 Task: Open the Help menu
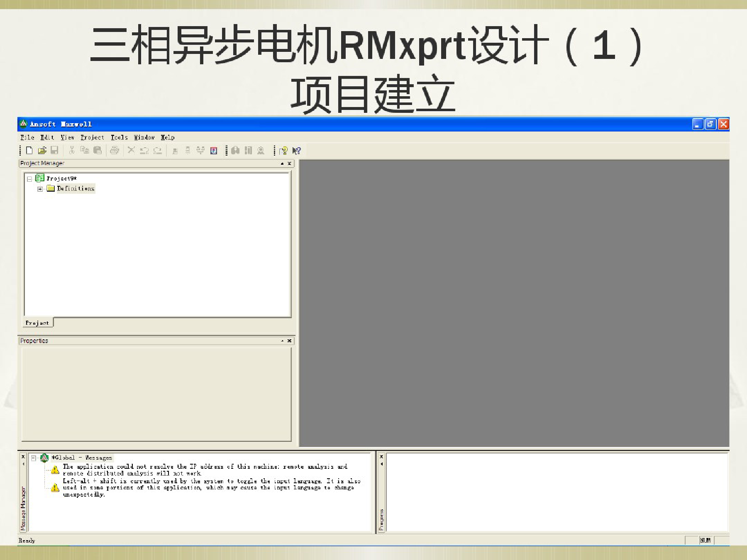pos(168,137)
